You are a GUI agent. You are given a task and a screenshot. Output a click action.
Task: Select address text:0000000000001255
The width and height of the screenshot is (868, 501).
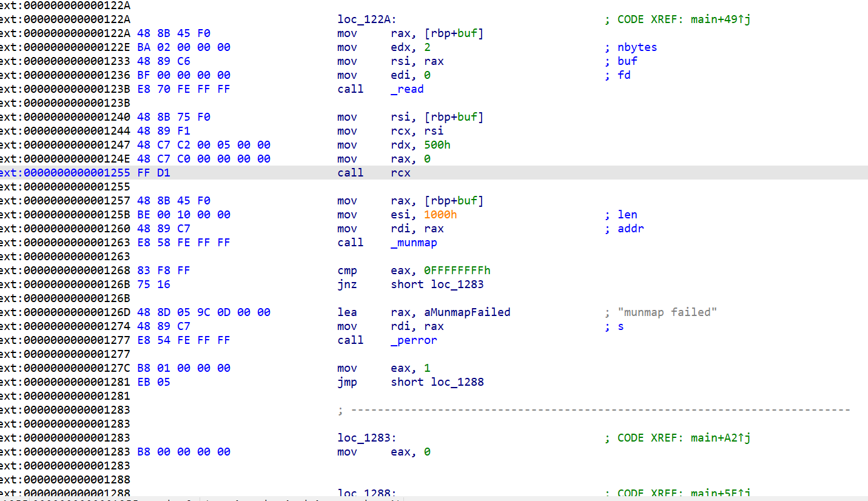[x=65, y=172]
